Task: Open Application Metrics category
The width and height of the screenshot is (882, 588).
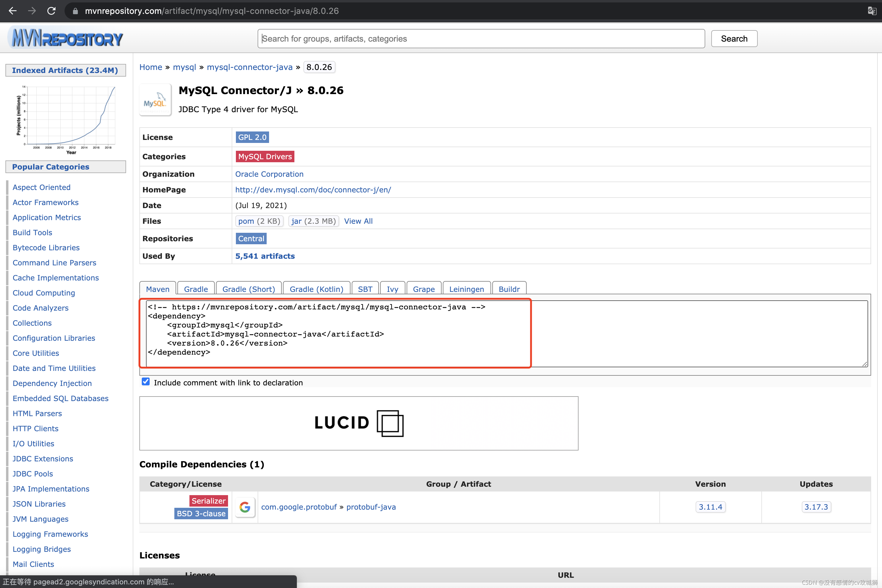Action: click(47, 217)
